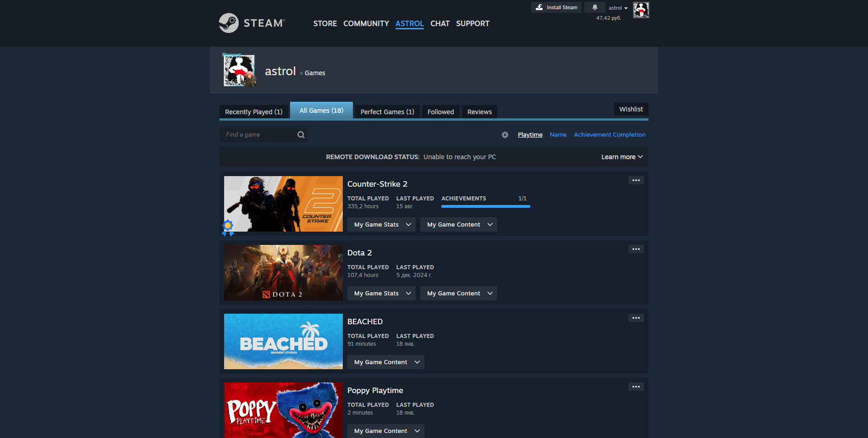
Task: Open Counter-Strike 2 game thumbnail
Action: click(283, 204)
